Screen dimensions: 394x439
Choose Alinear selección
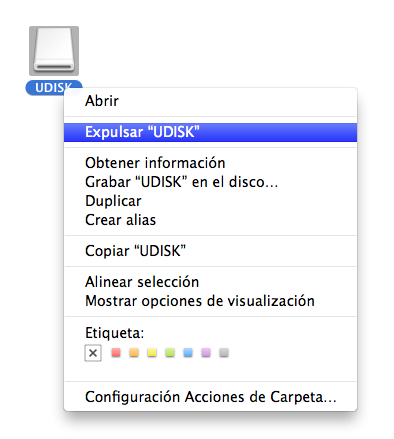point(210,282)
